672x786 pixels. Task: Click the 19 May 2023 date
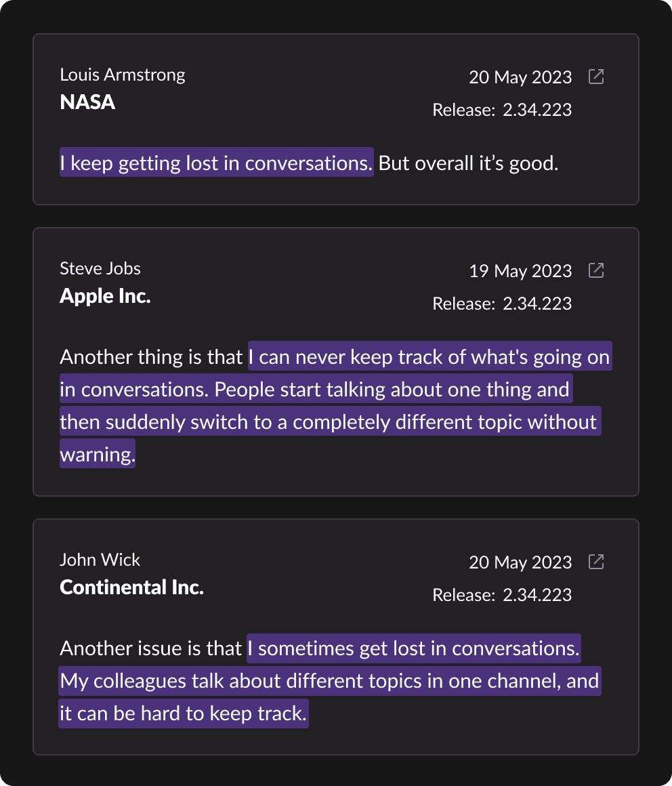pyautogui.click(x=520, y=271)
